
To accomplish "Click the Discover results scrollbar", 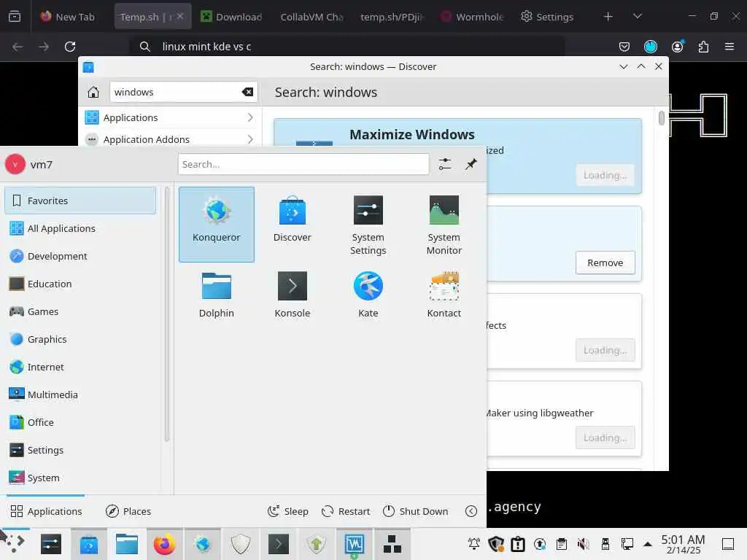I will click(x=661, y=117).
